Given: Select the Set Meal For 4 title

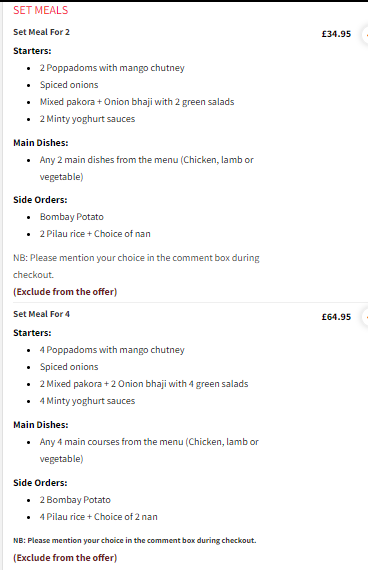Looking at the screenshot, I should click(41, 314).
